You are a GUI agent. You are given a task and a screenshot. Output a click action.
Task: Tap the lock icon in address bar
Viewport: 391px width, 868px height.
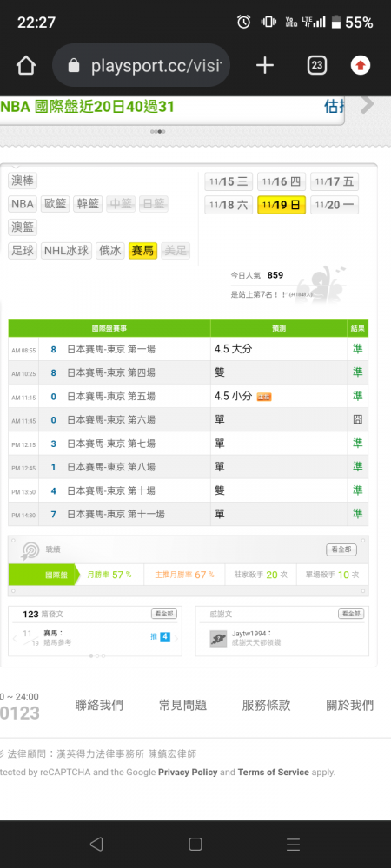click(74, 67)
